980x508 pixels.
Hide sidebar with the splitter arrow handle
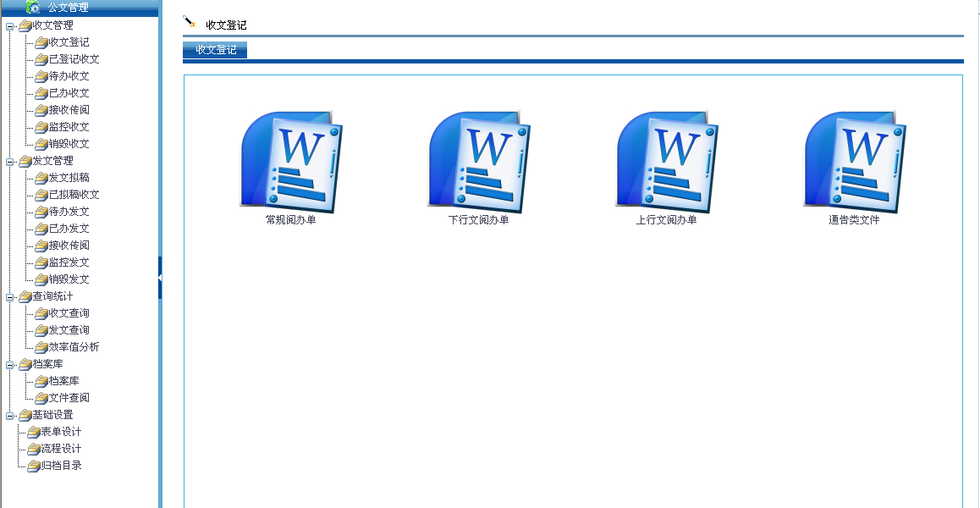point(160,277)
